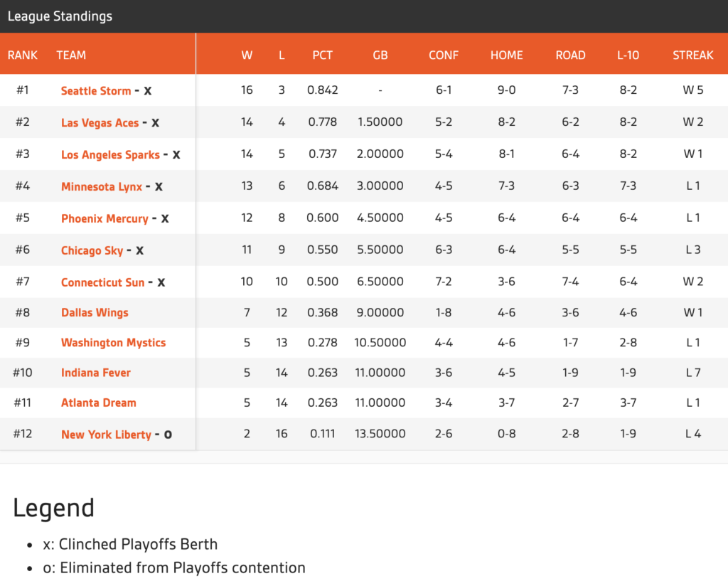
Task: Open the Seattle Storm team link
Action: (96, 90)
